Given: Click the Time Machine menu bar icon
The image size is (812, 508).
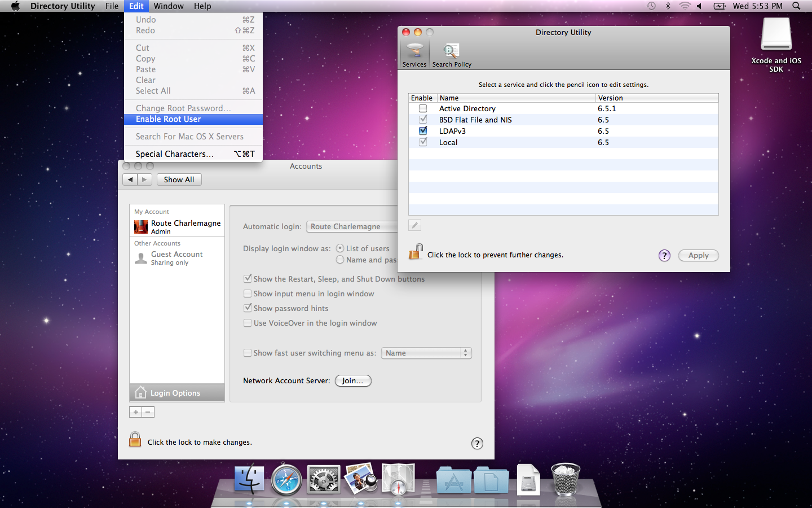Looking at the screenshot, I should 651,6.
